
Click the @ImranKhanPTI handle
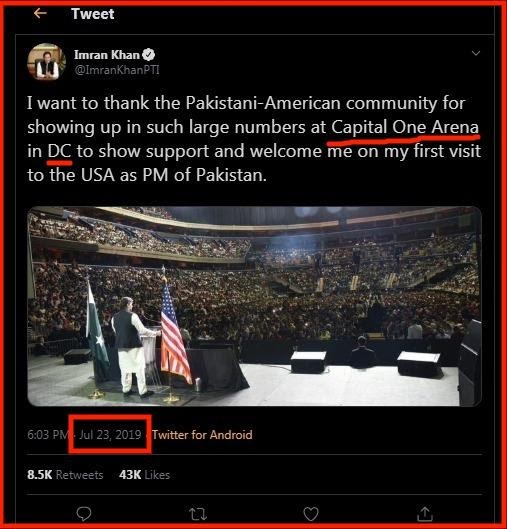pos(117,70)
